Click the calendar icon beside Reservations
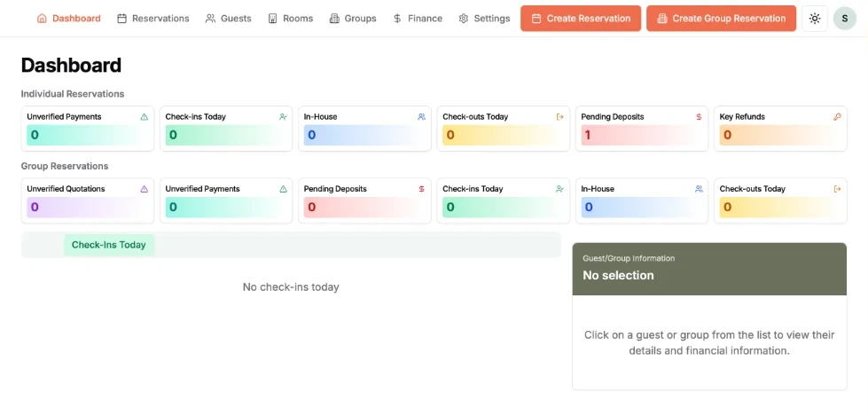868x416 pixels. [121, 19]
